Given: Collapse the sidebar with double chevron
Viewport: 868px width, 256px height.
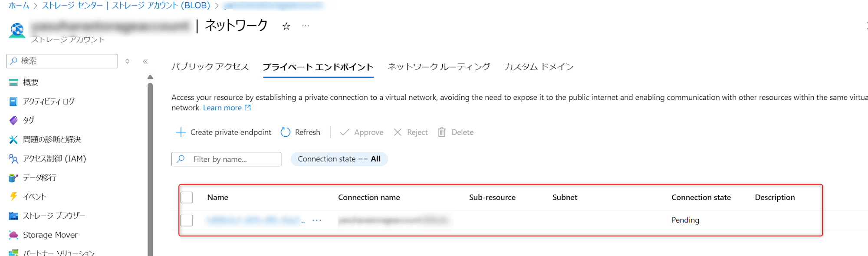Looking at the screenshot, I should pyautogui.click(x=145, y=62).
